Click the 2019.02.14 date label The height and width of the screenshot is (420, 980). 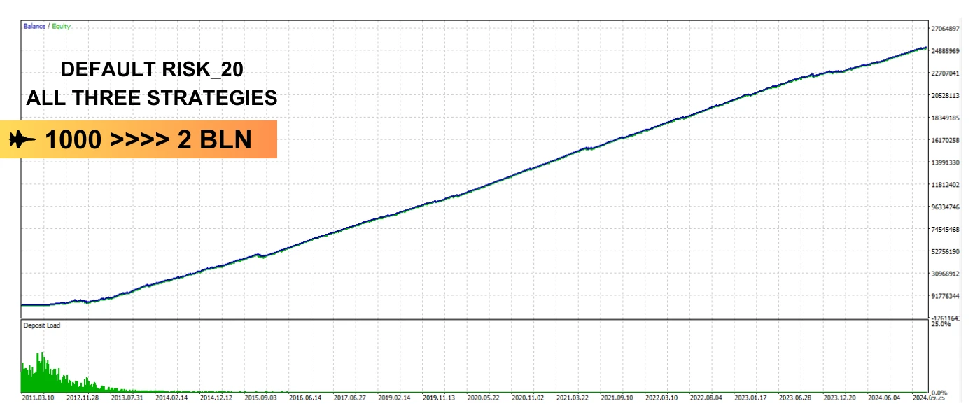click(397, 398)
